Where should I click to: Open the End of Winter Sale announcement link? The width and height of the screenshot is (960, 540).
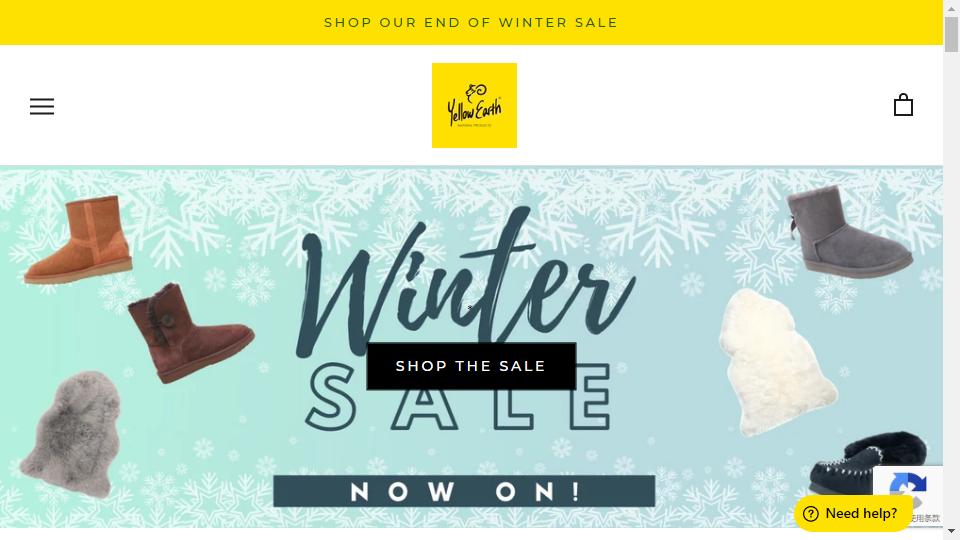[471, 23]
